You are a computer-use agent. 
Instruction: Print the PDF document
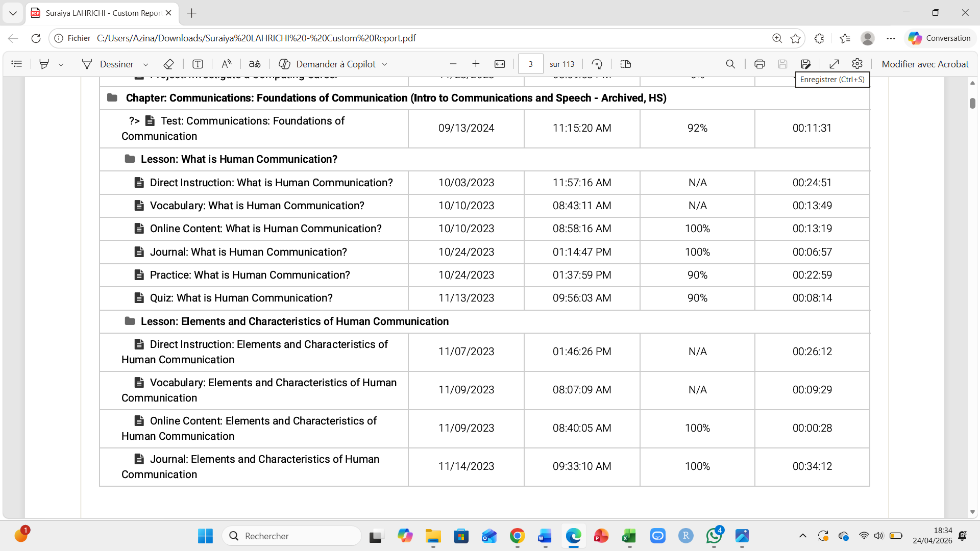pos(759,64)
